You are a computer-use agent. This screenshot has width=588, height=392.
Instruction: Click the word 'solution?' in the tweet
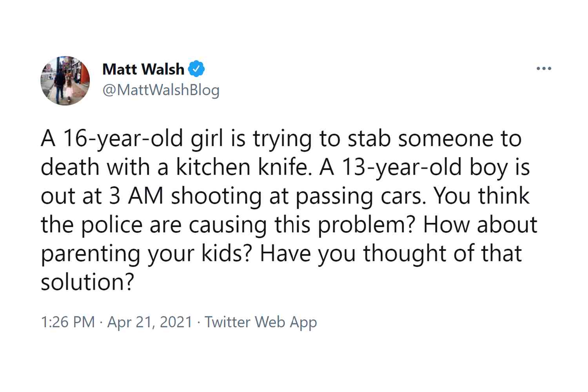(x=87, y=281)
